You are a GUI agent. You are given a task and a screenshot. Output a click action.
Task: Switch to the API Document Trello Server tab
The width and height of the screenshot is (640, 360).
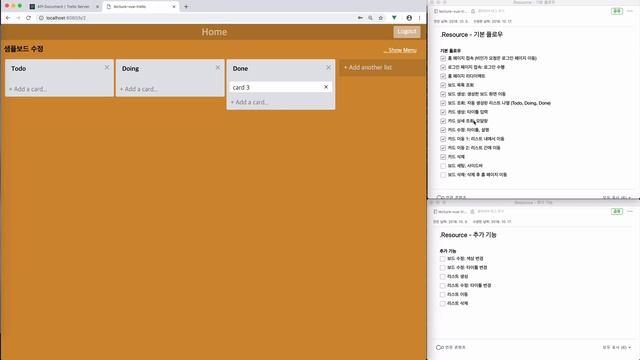click(63, 7)
